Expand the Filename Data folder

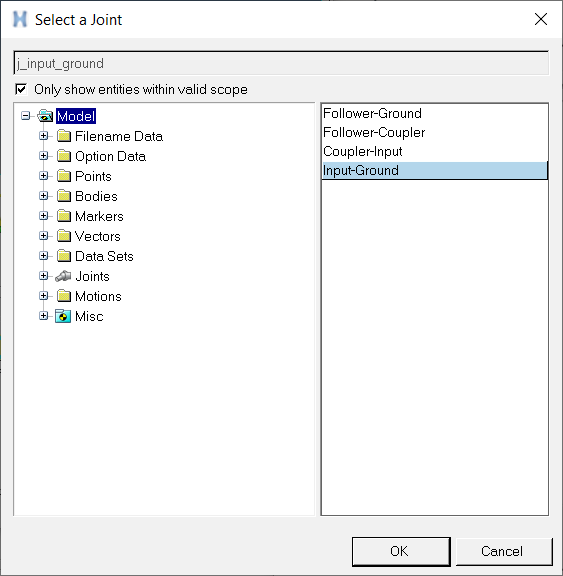coord(43,136)
